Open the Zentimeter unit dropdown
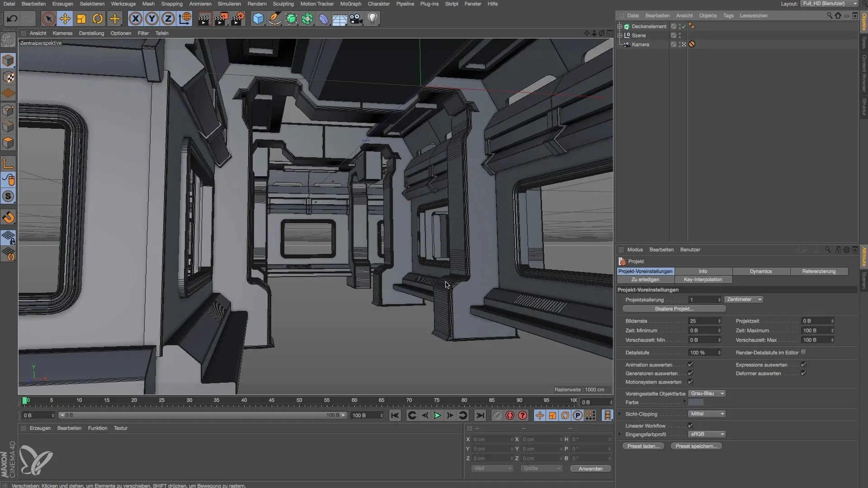 [744, 300]
